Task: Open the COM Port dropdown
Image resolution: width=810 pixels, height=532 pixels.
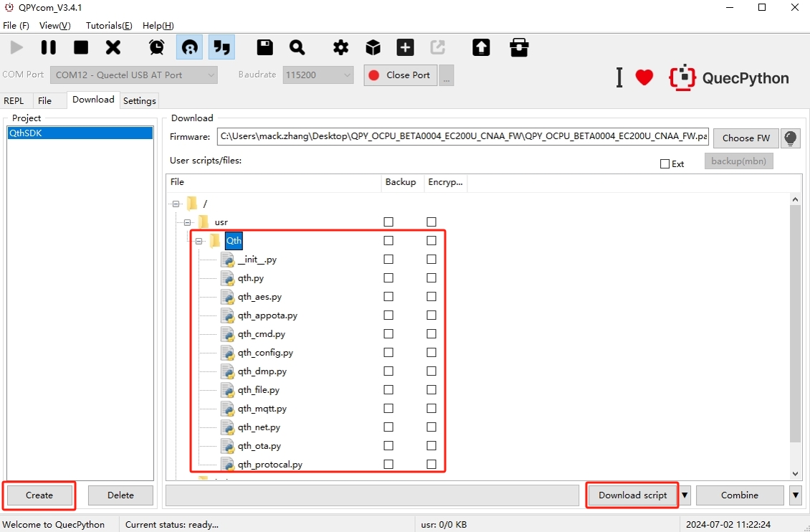Action: pos(134,75)
